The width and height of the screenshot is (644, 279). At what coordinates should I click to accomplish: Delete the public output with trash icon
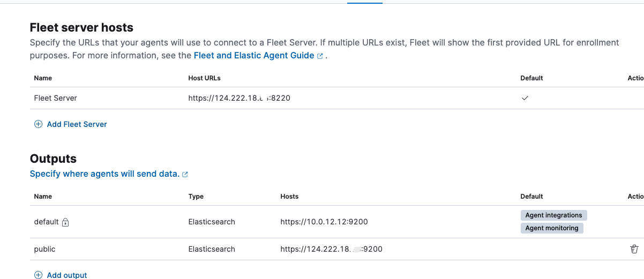[x=634, y=249]
